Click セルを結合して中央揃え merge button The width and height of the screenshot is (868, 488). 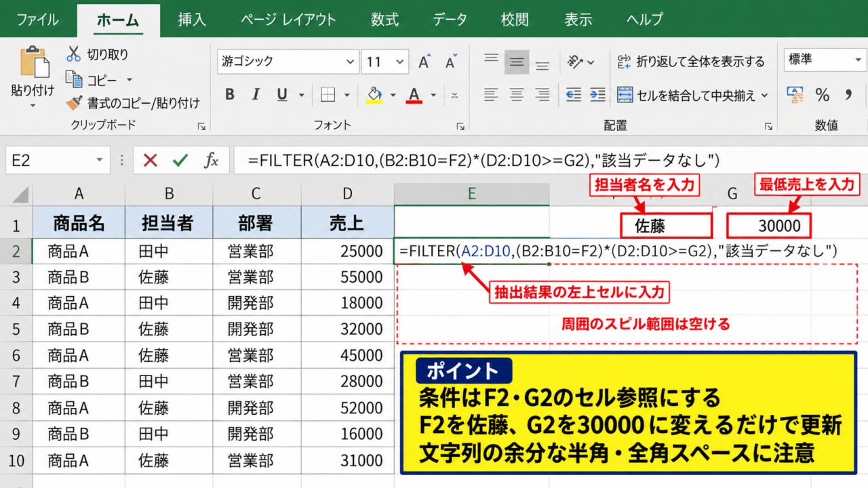[x=686, y=96]
